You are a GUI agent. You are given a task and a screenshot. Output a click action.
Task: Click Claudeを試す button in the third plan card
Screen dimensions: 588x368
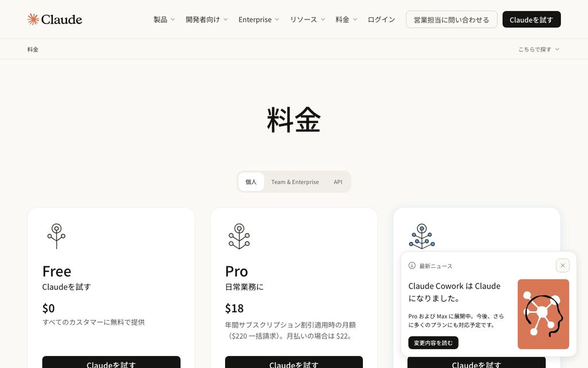(477, 363)
